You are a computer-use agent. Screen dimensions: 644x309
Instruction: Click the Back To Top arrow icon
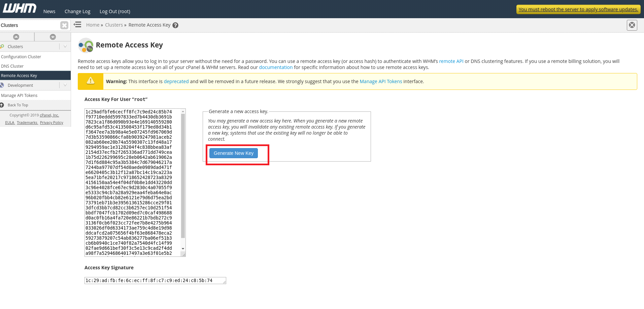pos(2,105)
